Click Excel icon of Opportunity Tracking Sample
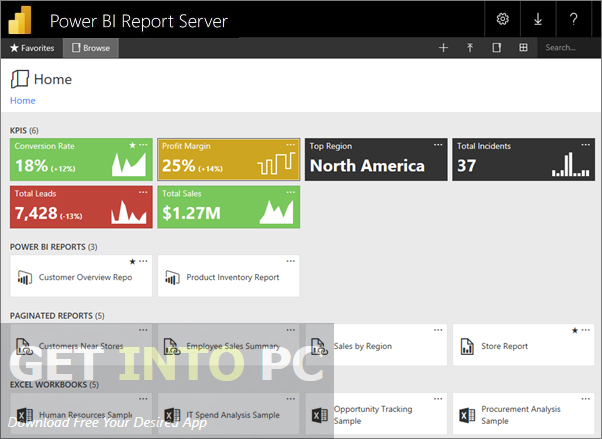The image size is (602, 439). point(319,415)
